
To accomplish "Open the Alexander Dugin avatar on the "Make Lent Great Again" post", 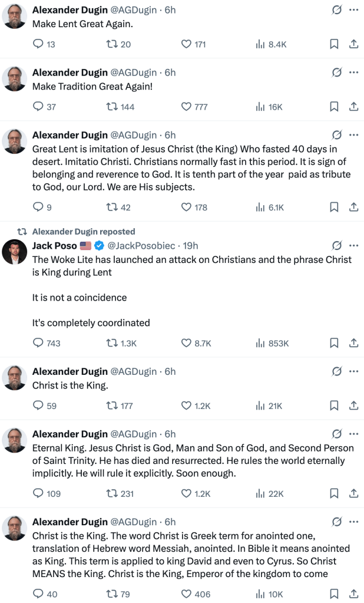I will coord(14,16).
